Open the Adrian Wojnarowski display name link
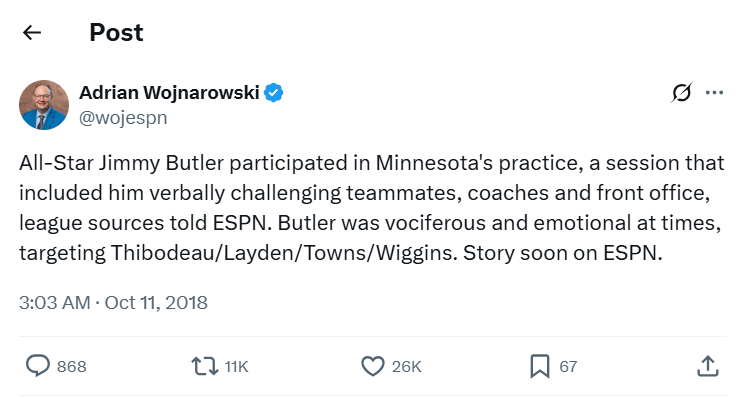 point(169,93)
